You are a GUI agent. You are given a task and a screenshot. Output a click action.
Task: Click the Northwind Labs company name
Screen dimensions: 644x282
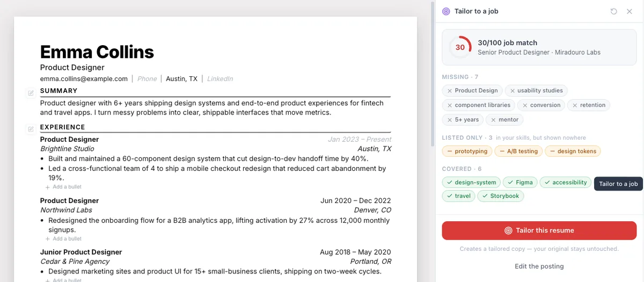pyautogui.click(x=66, y=210)
